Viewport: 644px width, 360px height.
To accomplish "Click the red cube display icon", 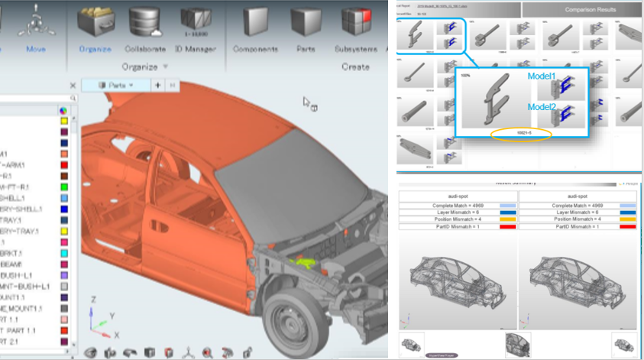I will (169, 352).
